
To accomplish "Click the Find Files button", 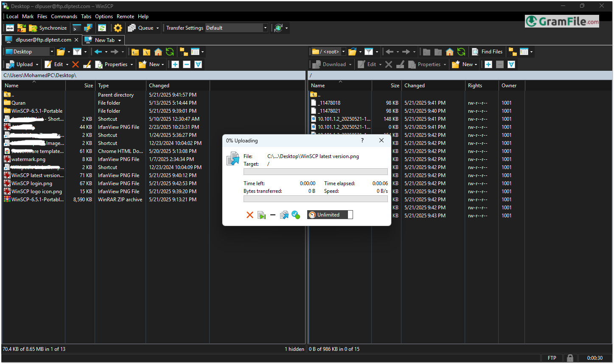I will click(x=487, y=52).
